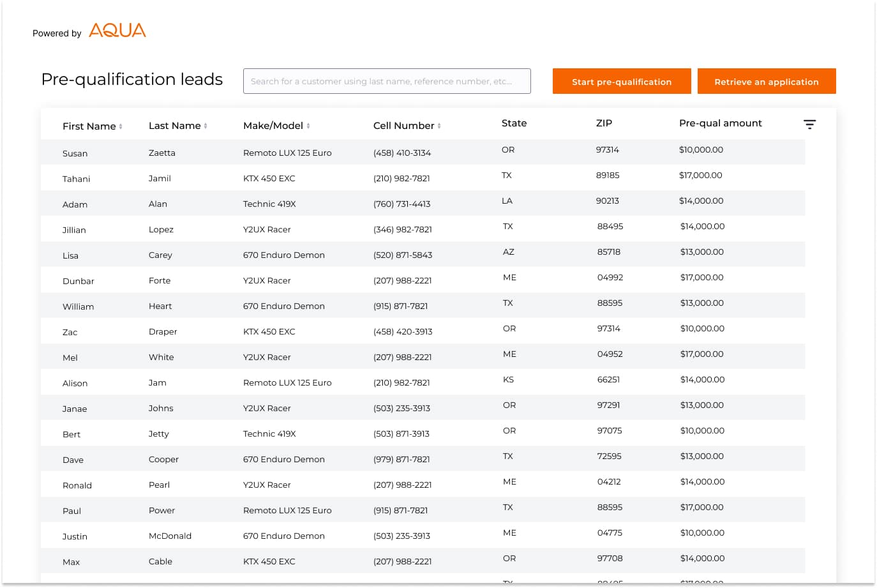Click phone (520) 871-5843

pyautogui.click(x=403, y=255)
